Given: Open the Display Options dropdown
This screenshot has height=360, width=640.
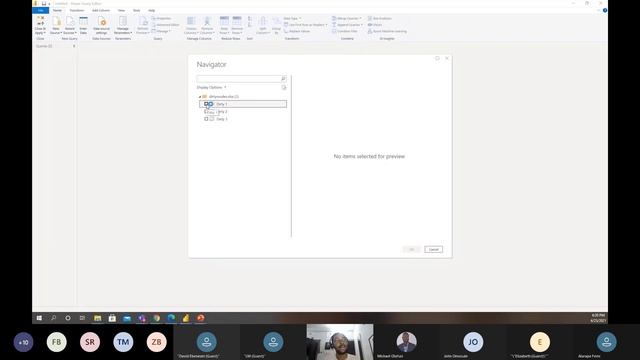Looking at the screenshot, I should (x=211, y=87).
